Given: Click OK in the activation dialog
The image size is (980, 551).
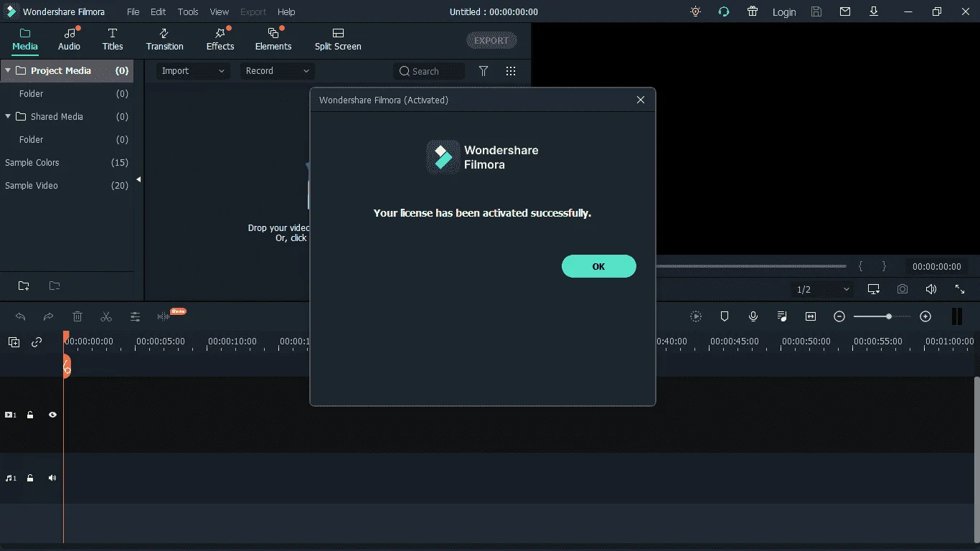Looking at the screenshot, I should pos(598,266).
